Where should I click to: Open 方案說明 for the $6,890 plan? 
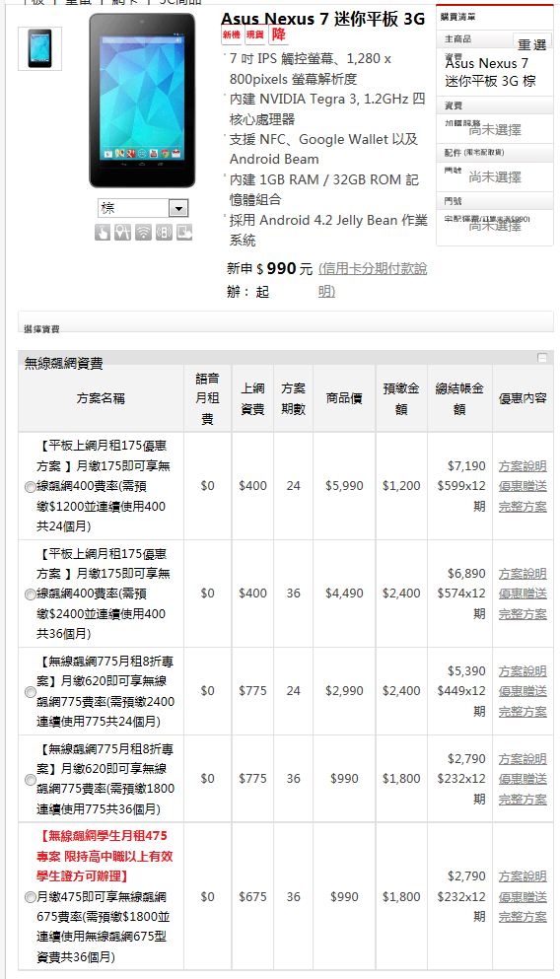tap(523, 574)
